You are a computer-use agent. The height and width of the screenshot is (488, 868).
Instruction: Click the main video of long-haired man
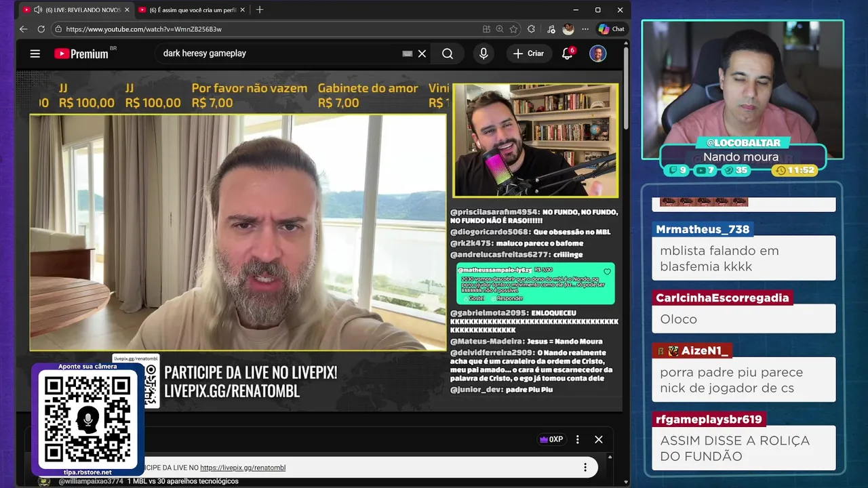point(238,232)
